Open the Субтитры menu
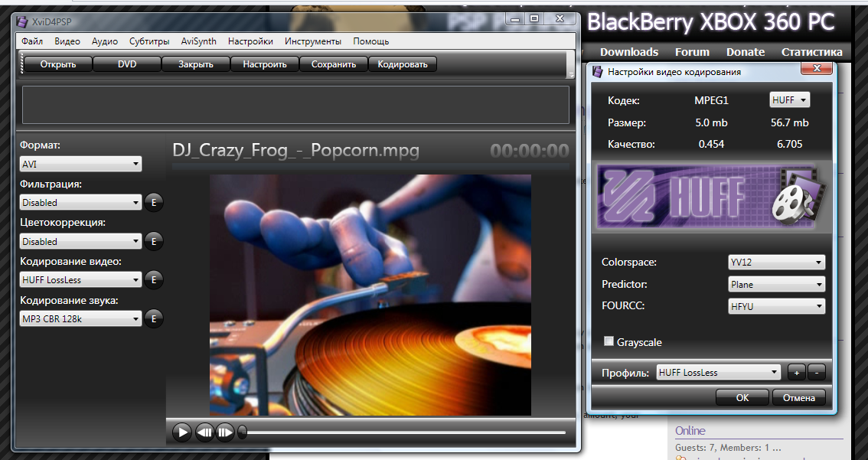Viewport: 868px width, 460px height. coord(149,41)
